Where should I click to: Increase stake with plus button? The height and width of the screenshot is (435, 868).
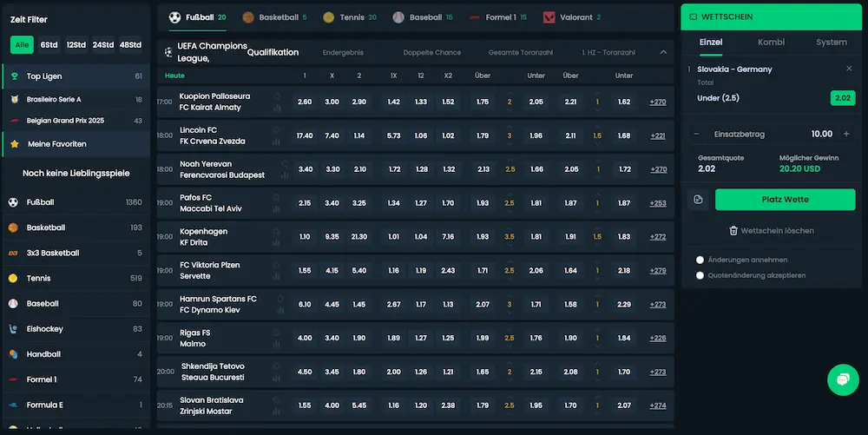pyautogui.click(x=846, y=134)
